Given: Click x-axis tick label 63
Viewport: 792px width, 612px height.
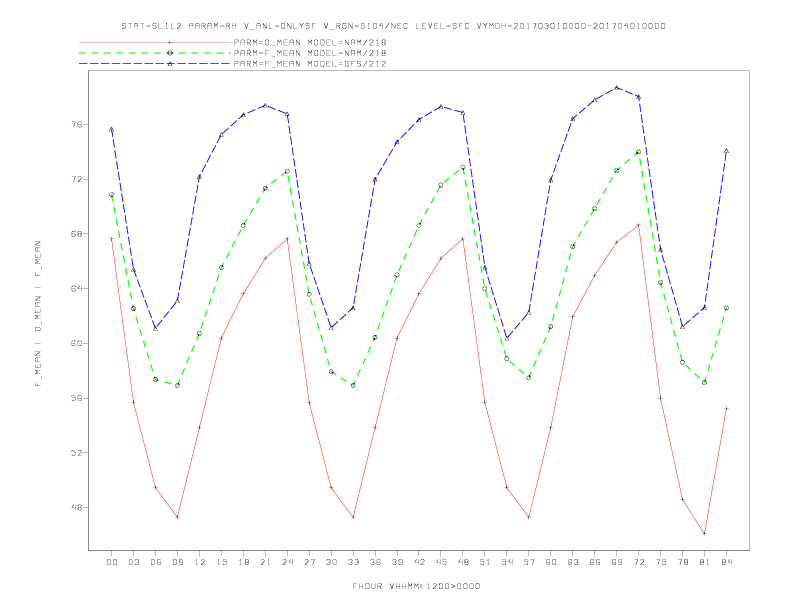Looking at the screenshot, I should coord(573,562).
